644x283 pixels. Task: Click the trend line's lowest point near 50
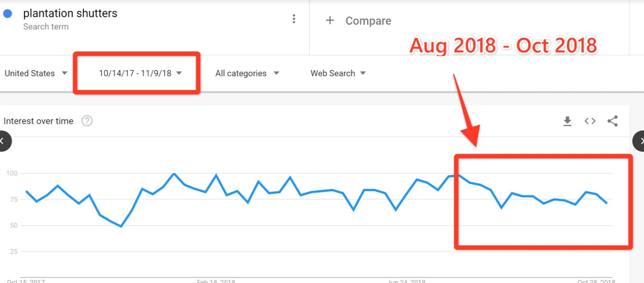pyautogui.click(x=121, y=226)
